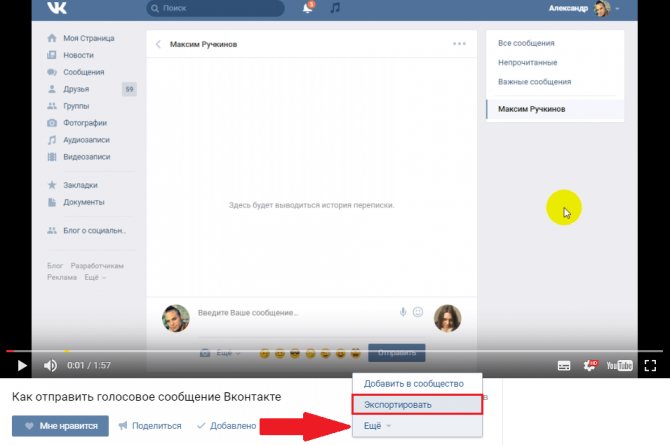Select Непрочитанные filter
Image resolution: width=670 pixels, height=445 pixels.
[x=527, y=62]
